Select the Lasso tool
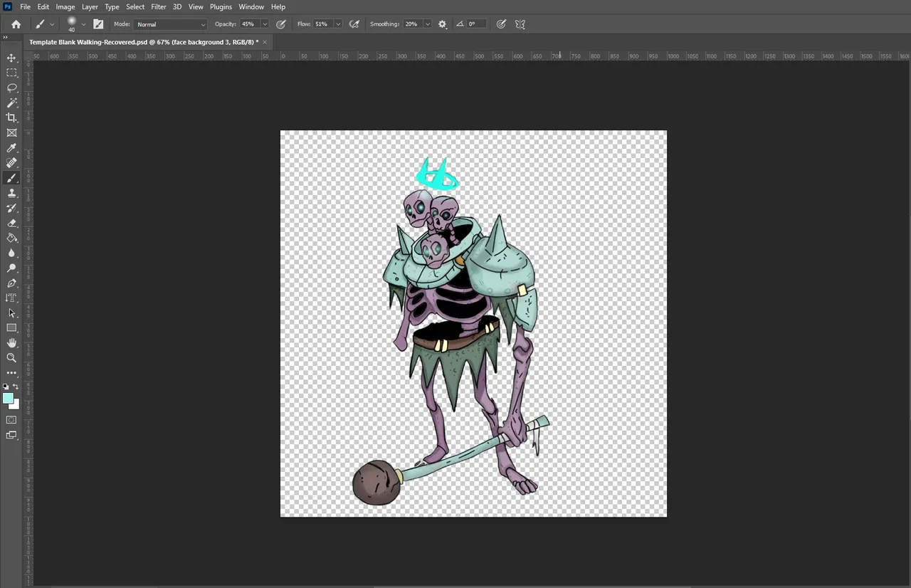 tap(11, 88)
